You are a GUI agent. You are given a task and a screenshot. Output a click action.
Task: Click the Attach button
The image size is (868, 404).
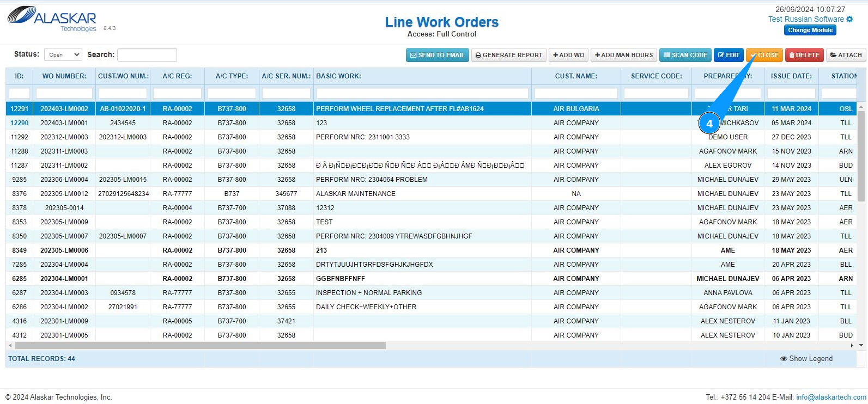point(846,55)
